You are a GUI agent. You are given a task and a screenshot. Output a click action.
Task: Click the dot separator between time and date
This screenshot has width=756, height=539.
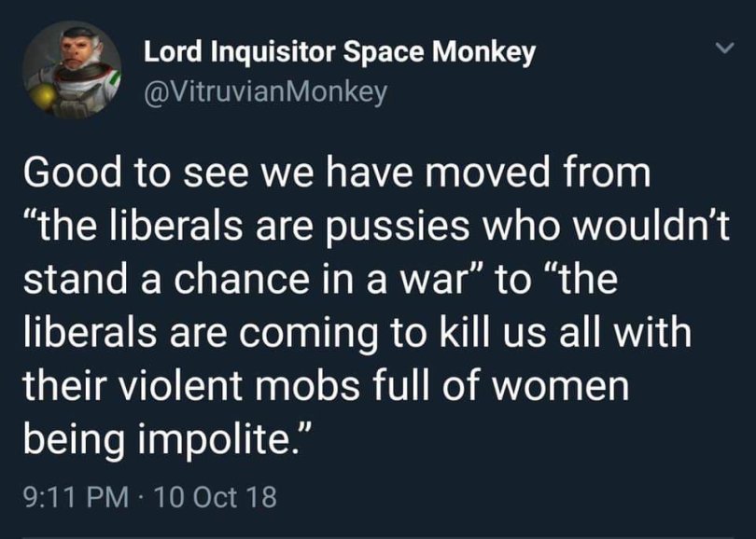[140, 495]
